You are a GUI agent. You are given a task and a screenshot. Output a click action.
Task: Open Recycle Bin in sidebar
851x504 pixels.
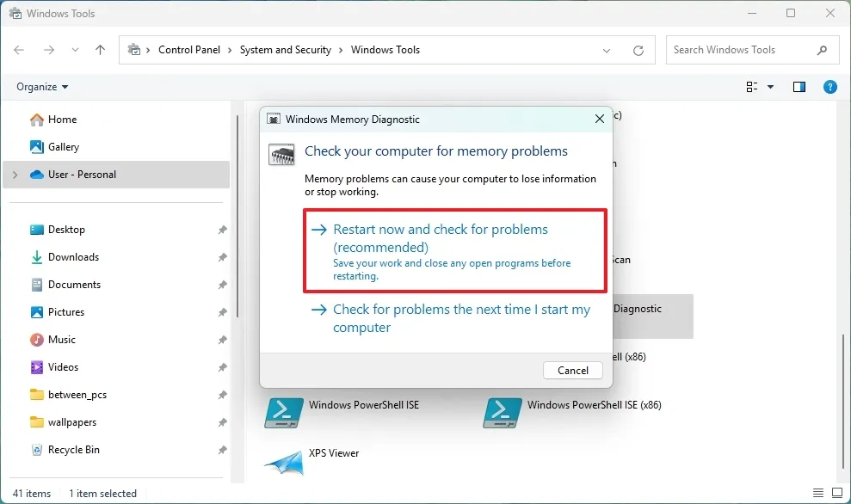(x=65, y=450)
